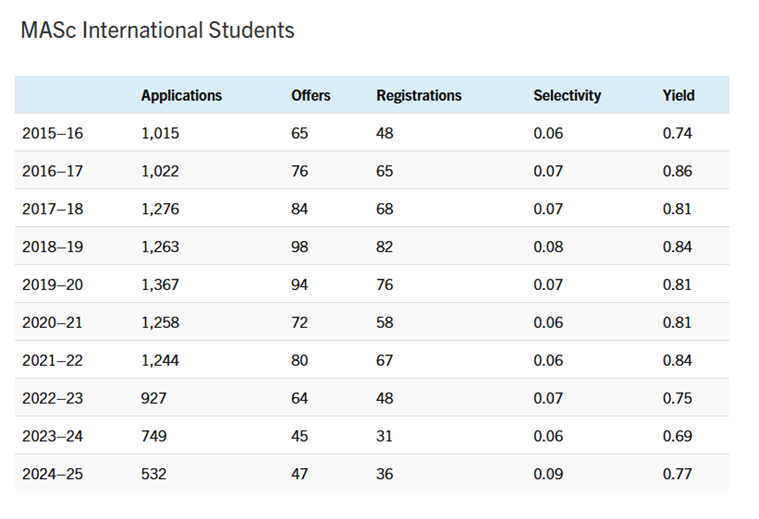Click the 2020–21 year label
Image resolution: width=759 pixels, height=519 pixels.
click(52, 323)
